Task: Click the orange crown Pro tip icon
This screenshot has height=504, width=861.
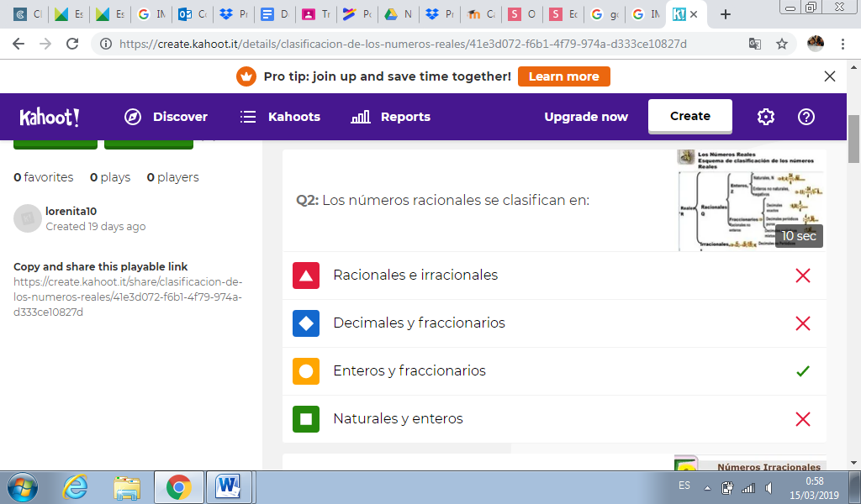Action: [246, 76]
